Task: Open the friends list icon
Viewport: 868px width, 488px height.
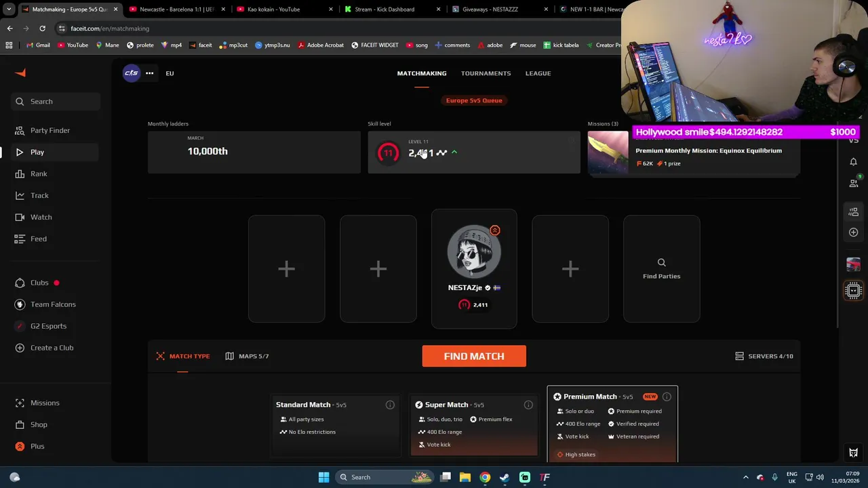Action: [x=853, y=183]
